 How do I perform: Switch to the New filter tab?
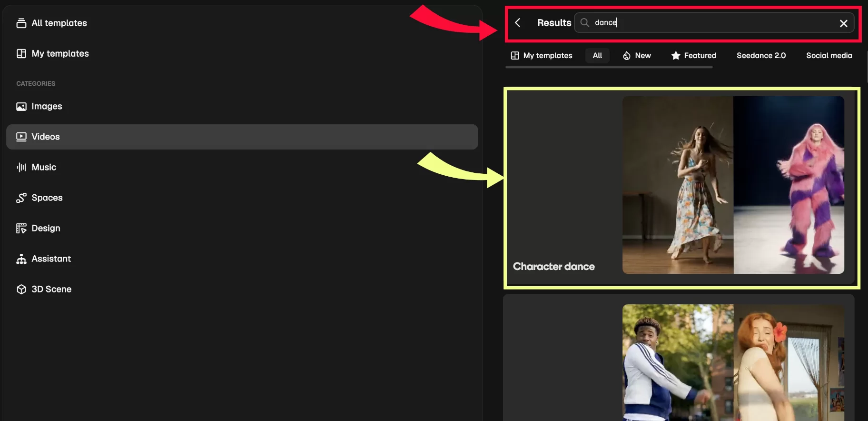[x=637, y=56]
